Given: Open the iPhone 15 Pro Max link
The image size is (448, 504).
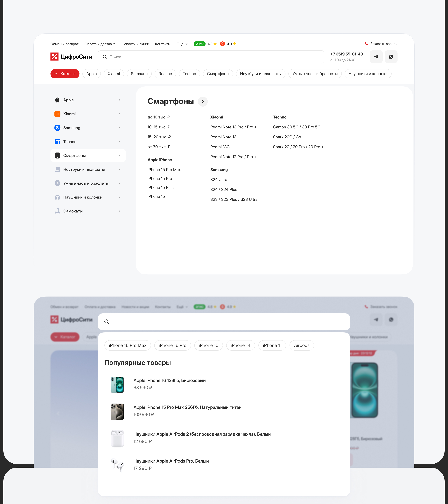Looking at the screenshot, I should [164, 170].
